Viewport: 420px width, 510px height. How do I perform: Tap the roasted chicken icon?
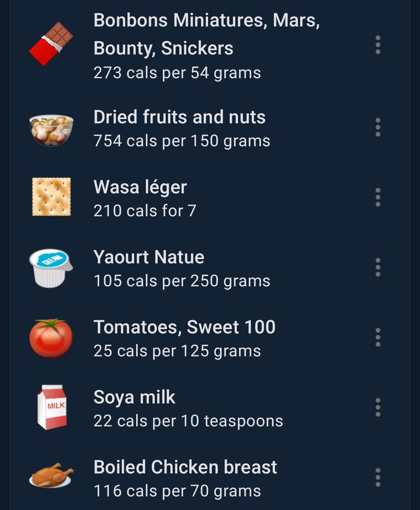point(51,475)
